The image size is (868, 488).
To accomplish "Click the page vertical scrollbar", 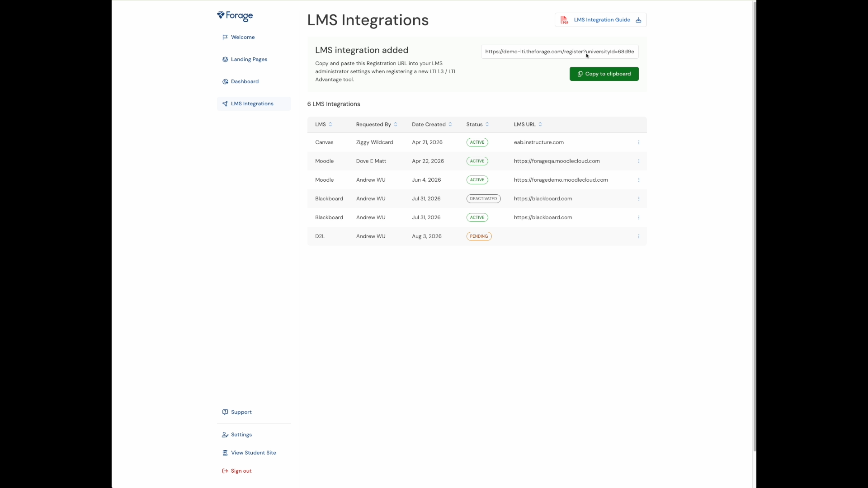I will [755, 226].
